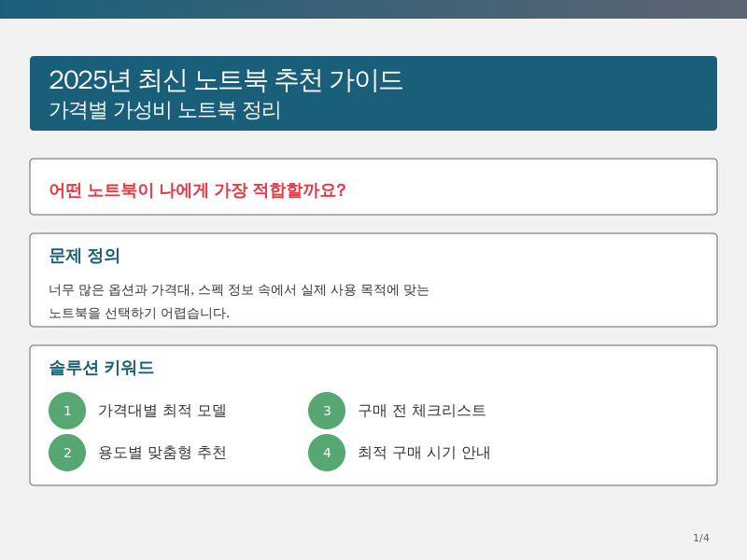Click the red question '어떤 노트북이 나에게 가장 적합할까요?'
Viewport: 747px width, 560px height.
pyautogui.click(x=197, y=190)
